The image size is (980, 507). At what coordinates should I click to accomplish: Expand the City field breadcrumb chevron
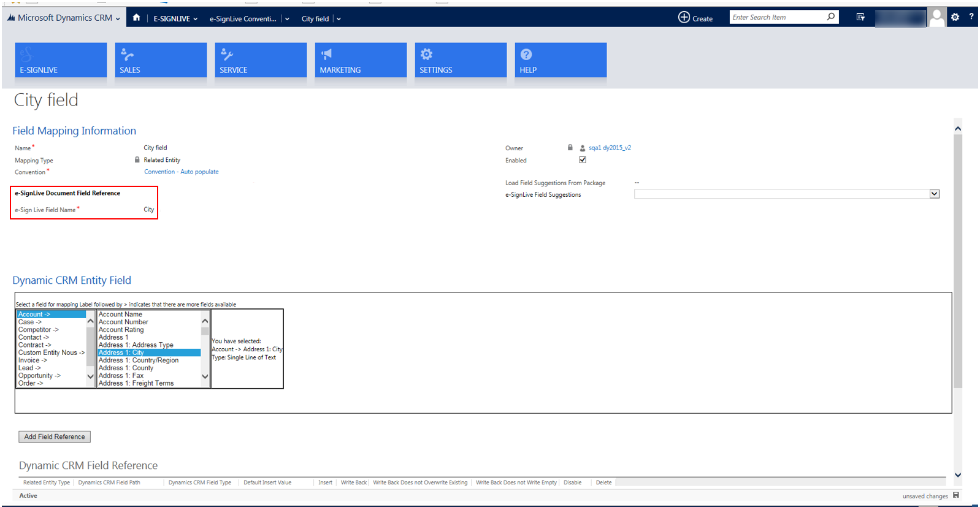[339, 19]
